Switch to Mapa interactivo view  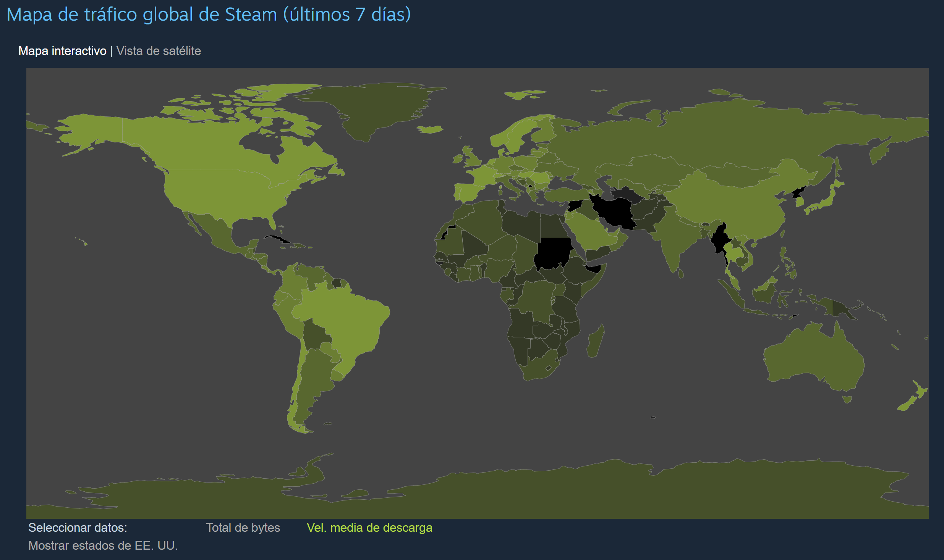(62, 51)
